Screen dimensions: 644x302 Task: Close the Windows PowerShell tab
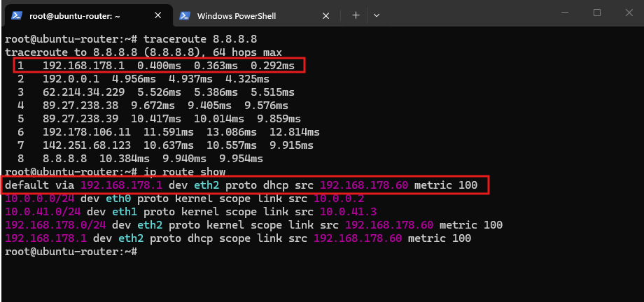point(325,16)
